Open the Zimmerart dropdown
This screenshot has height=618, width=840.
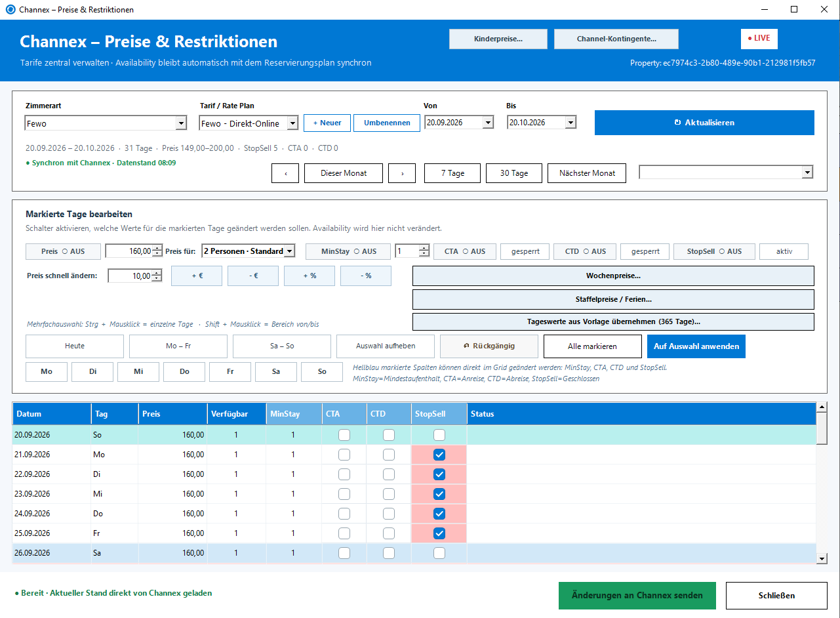click(182, 123)
